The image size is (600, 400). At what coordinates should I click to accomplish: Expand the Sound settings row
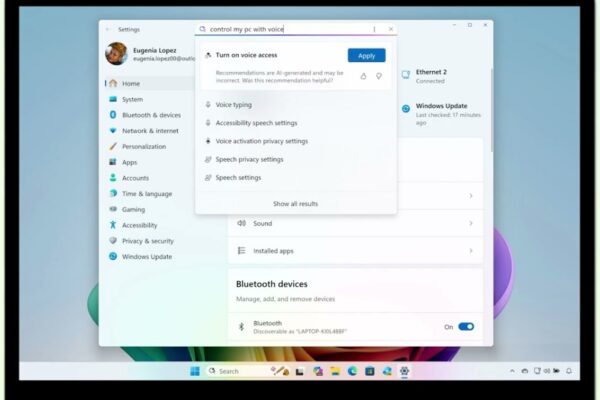[355, 223]
